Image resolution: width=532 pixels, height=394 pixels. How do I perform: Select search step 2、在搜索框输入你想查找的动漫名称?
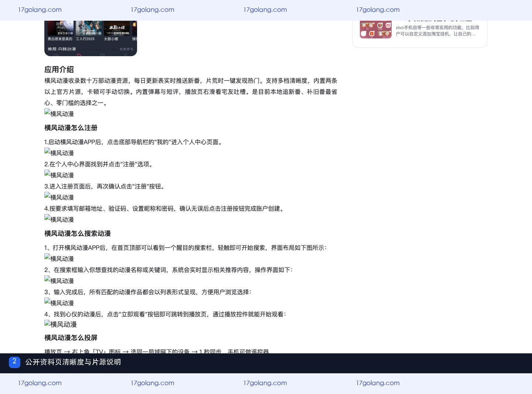point(168,270)
